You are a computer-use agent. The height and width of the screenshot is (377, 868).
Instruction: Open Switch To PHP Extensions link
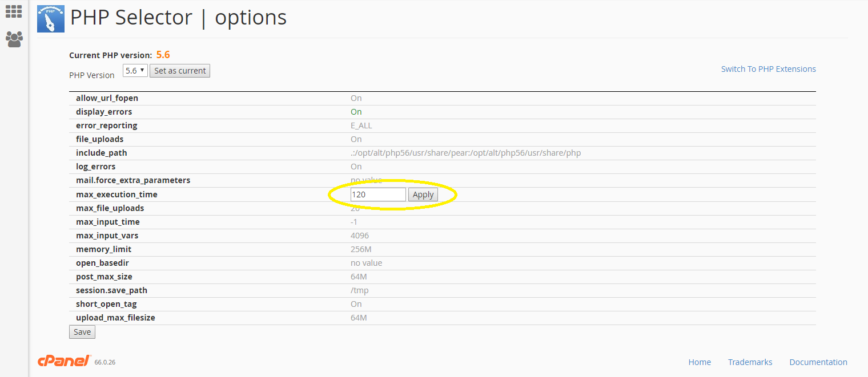pos(768,69)
